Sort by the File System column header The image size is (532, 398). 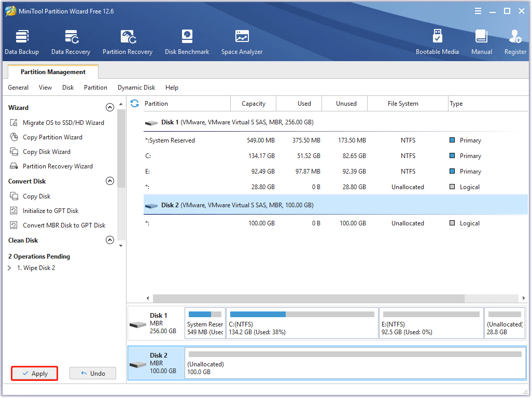pos(408,104)
